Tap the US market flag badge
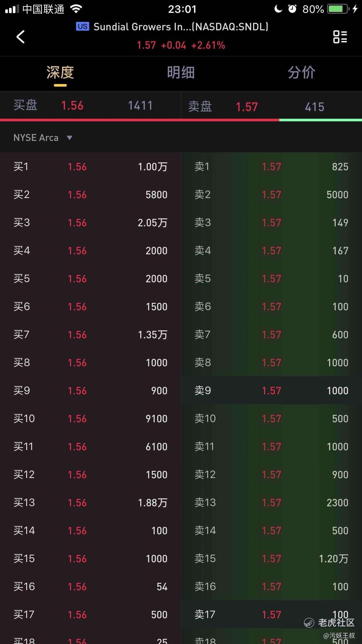 point(82,27)
